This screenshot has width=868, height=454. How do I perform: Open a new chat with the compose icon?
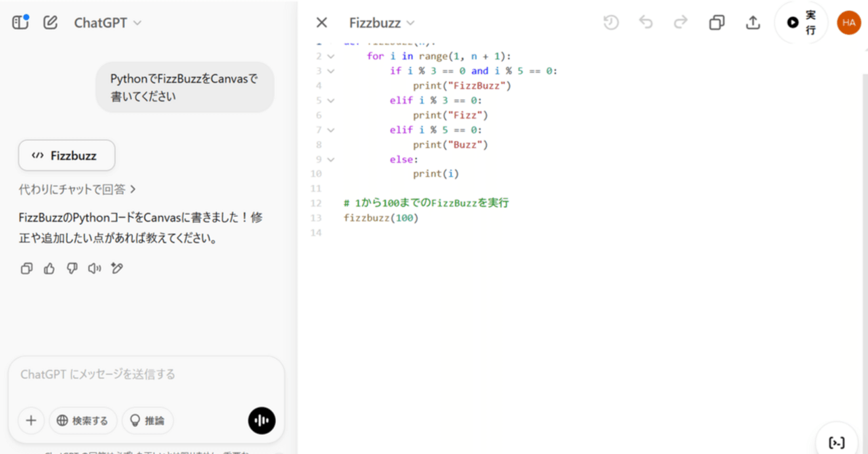click(50, 22)
